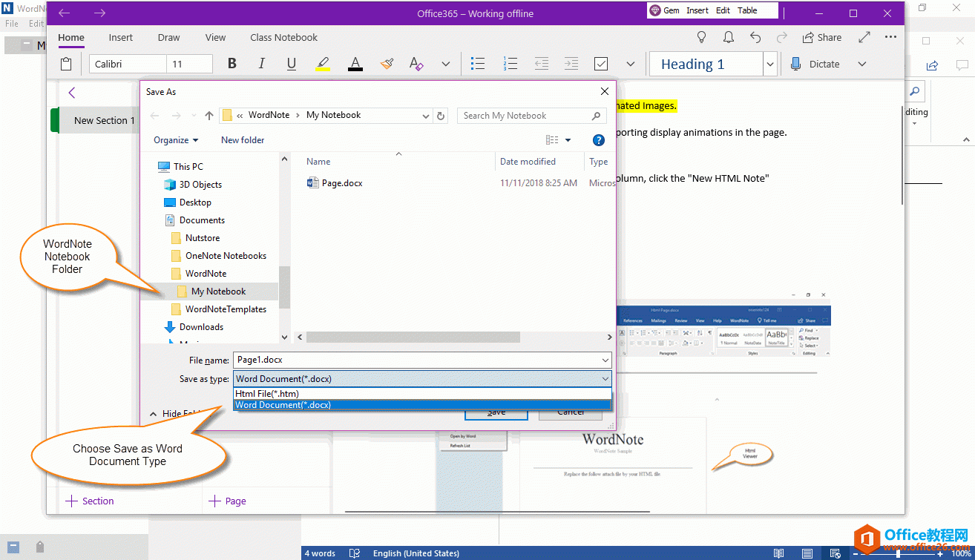975x560 pixels.
Task: Start Dictate with the microphone
Action: click(x=815, y=64)
